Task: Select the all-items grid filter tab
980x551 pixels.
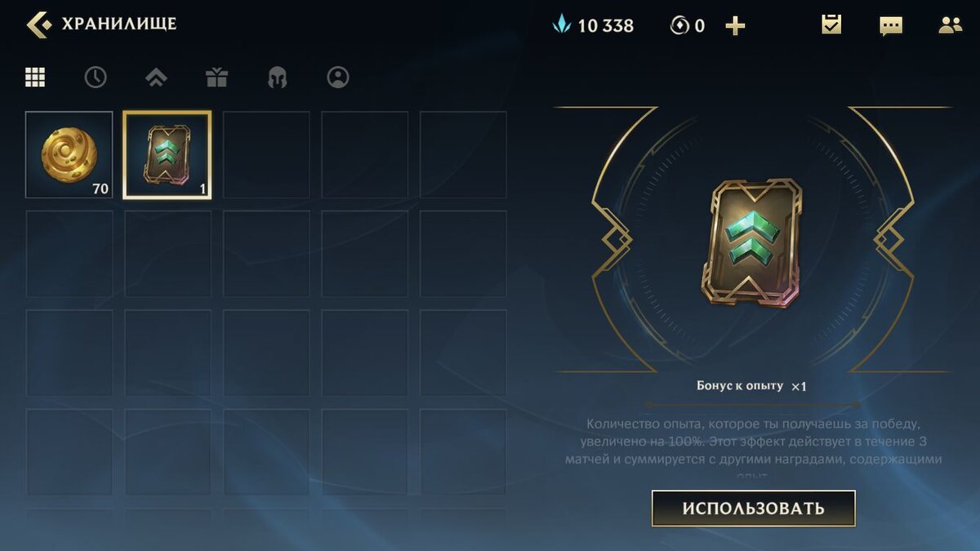Action: 35,78
